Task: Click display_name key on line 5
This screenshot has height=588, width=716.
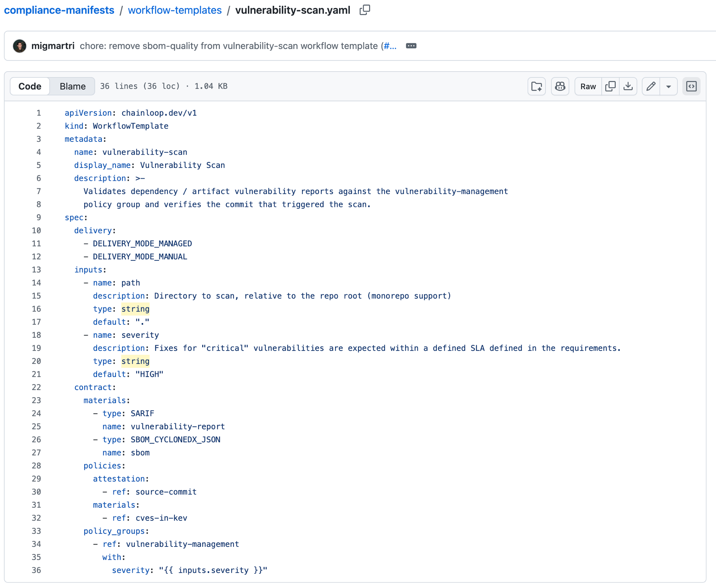Action: click(102, 165)
